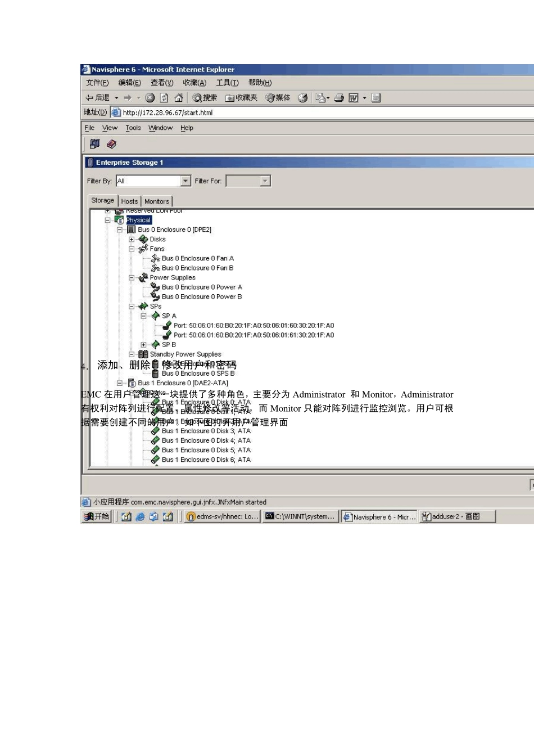Select the first SP A Port ending 60:30:20:1F:A0
Viewport: 534px width, 756px height.
[254, 326]
